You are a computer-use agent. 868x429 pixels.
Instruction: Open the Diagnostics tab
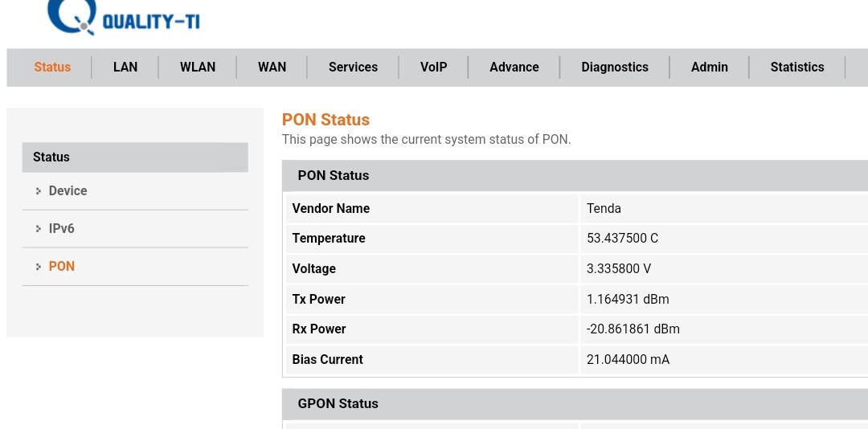615,67
